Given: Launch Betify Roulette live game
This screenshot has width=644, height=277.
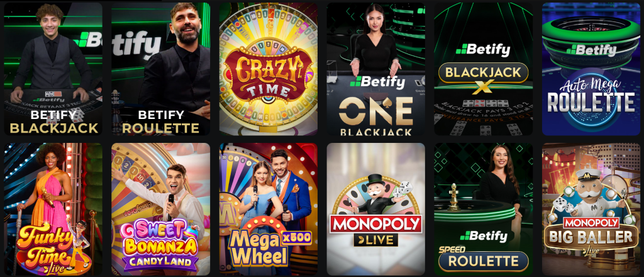Looking at the screenshot, I should (x=160, y=69).
